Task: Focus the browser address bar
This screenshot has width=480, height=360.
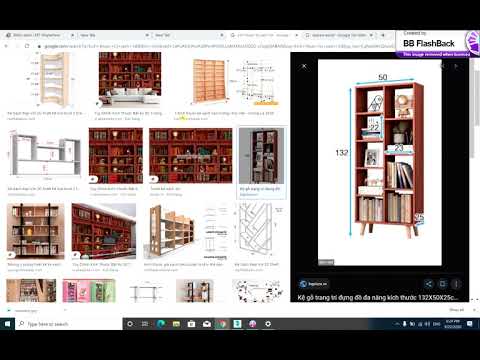Action: click(x=215, y=46)
